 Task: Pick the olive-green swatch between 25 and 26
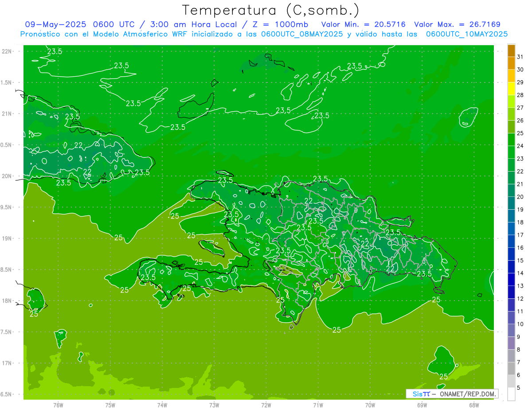pyautogui.click(x=511, y=127)
